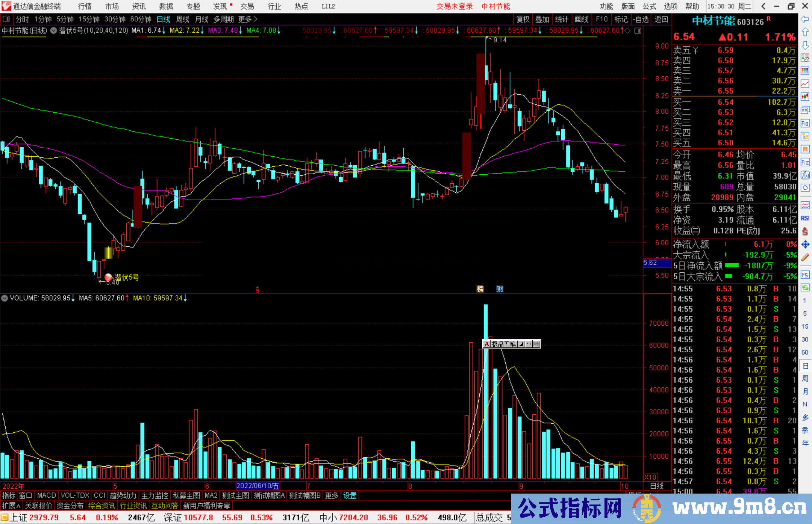The image size is (812, 524).
Task: Select the pencil drawing tool icon
Action: pos(805,258)
